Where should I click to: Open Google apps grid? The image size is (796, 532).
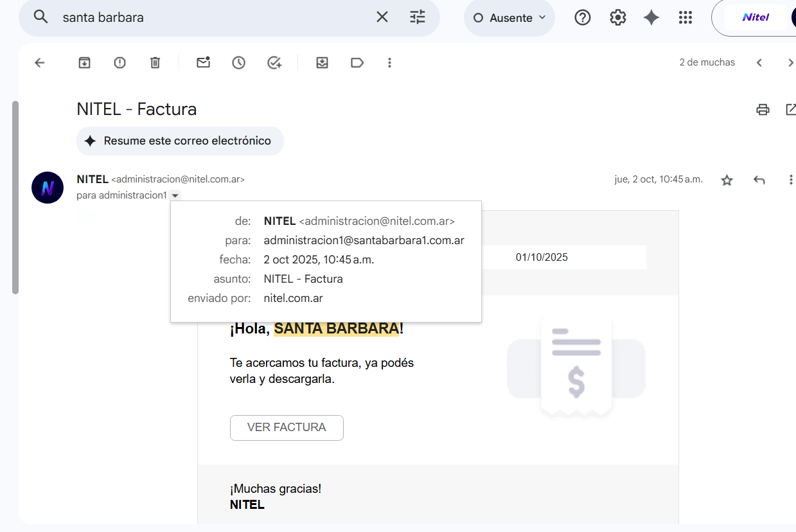[x=685, y=18]
